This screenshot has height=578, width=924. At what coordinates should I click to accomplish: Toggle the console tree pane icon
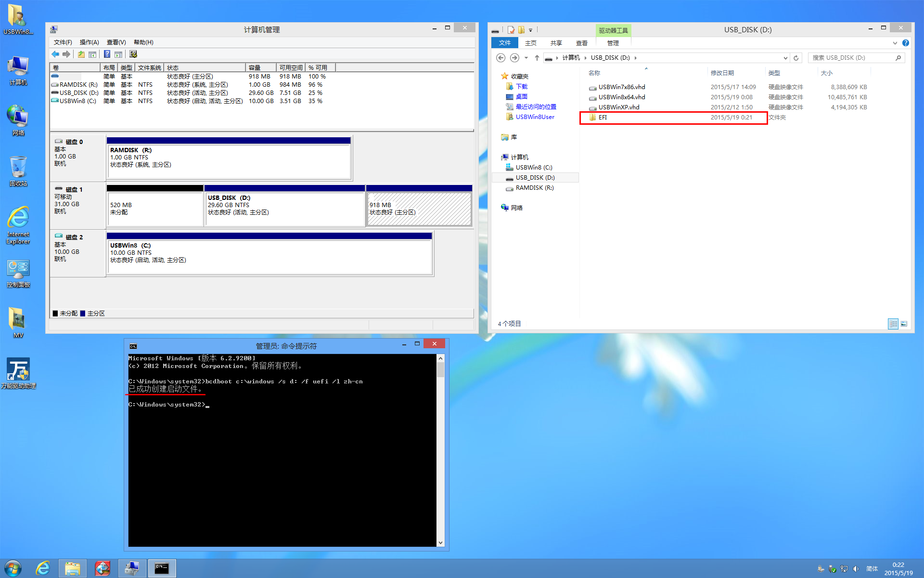(92, 54)
